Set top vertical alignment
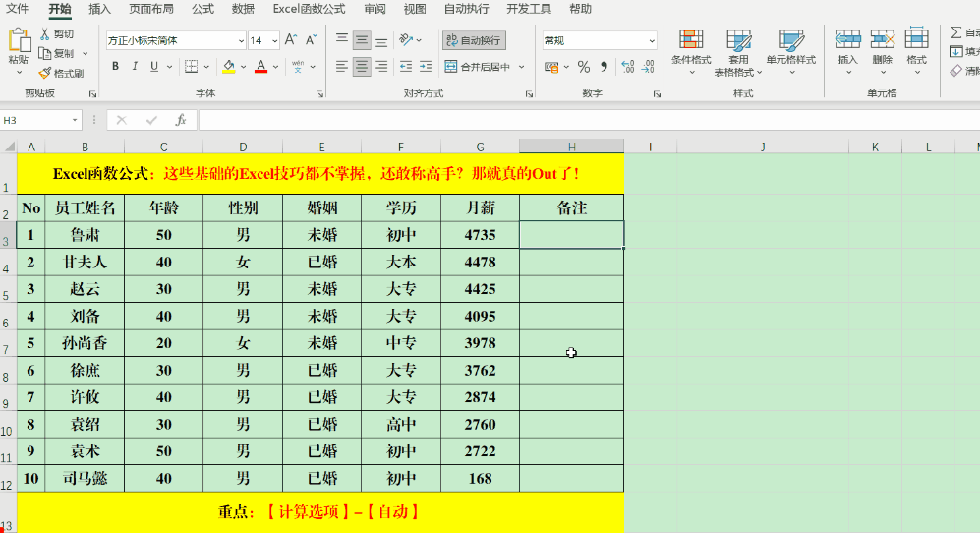980x533 pixels. [342, 40]
